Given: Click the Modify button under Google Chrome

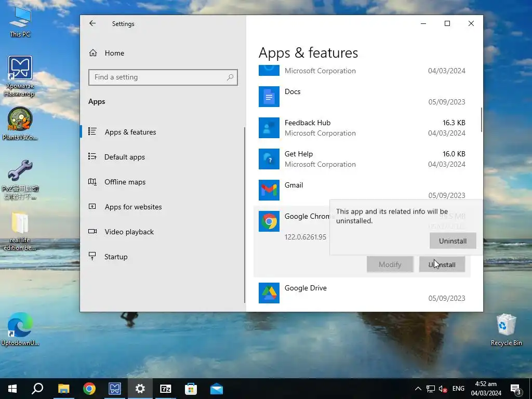Looking at the screenshot, I should tap(390, 264).
